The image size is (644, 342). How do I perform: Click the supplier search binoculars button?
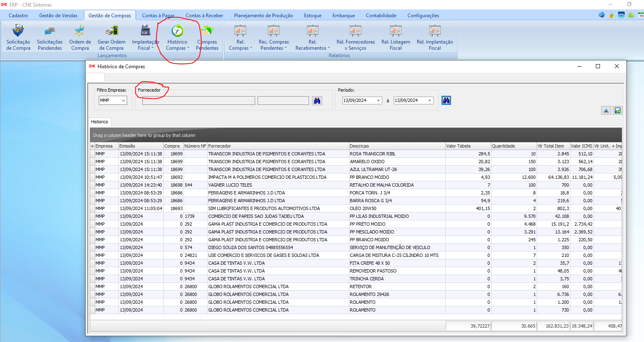coord(317,101)
